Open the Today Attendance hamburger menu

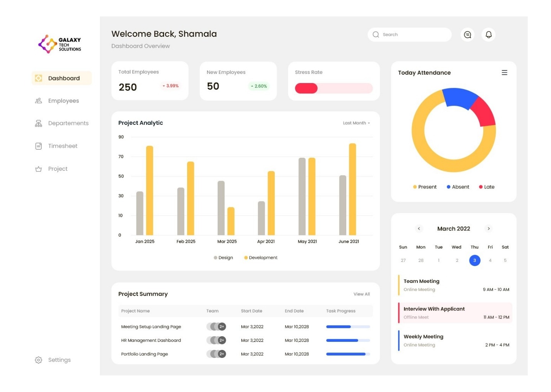tap(504, 73)
